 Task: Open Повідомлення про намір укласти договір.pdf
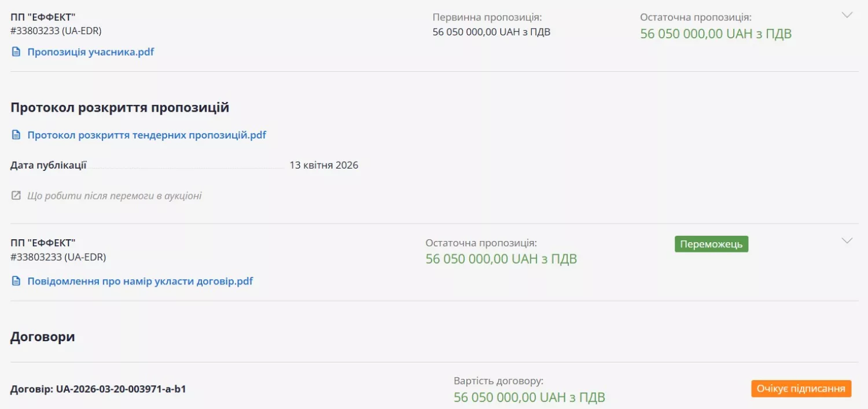pos(139,280)
